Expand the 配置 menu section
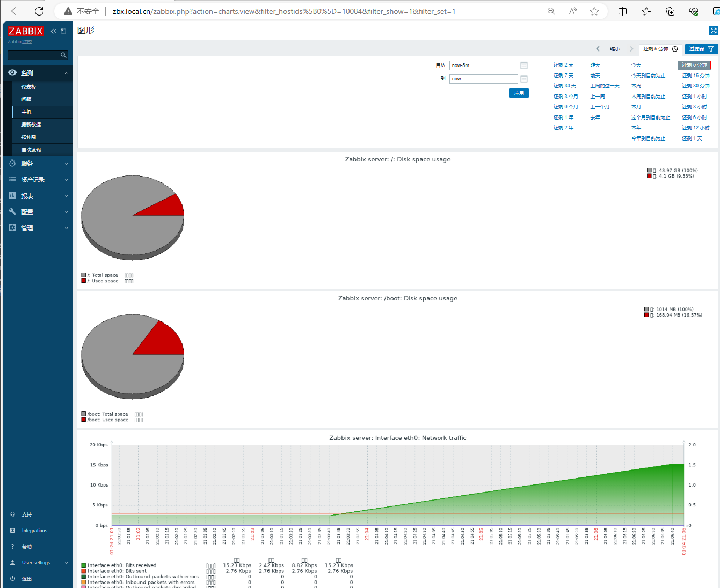The height and width of the screenshot is (588, 720). [x=38, y=212]
